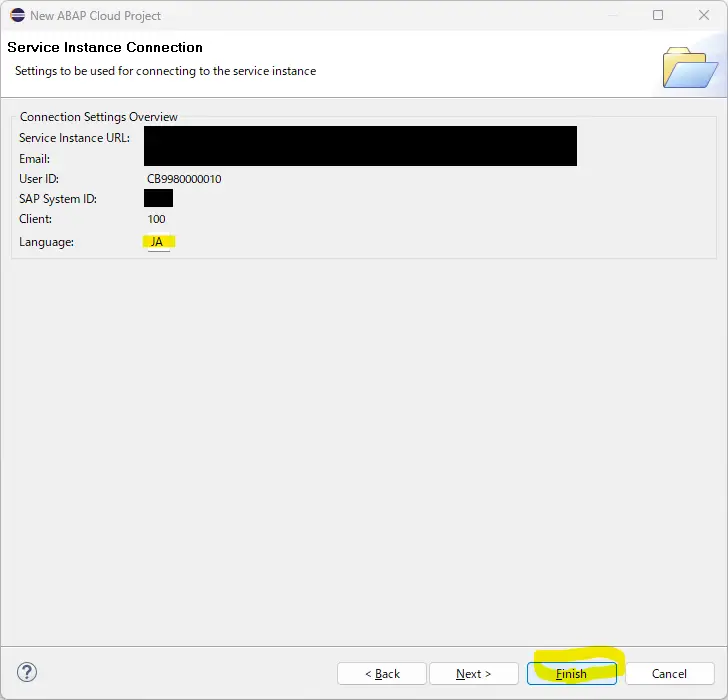Click the Finish button

click(572, 674)
